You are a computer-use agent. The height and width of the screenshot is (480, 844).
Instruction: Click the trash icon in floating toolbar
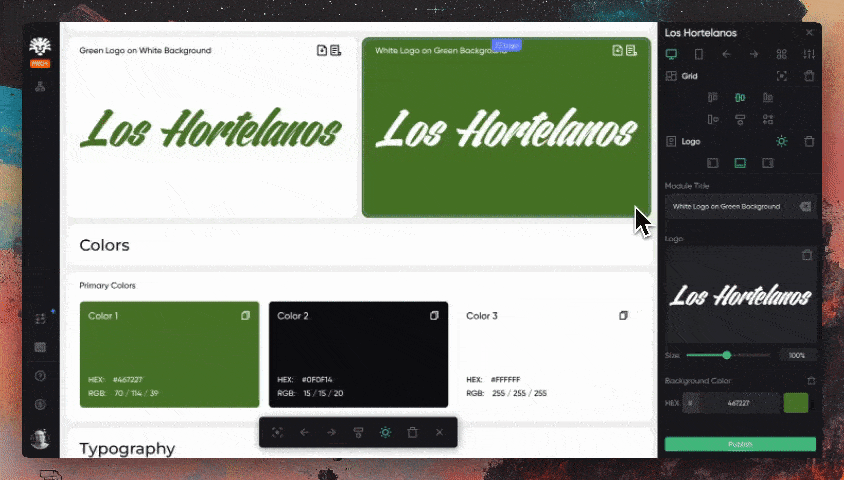coord(412,433)
